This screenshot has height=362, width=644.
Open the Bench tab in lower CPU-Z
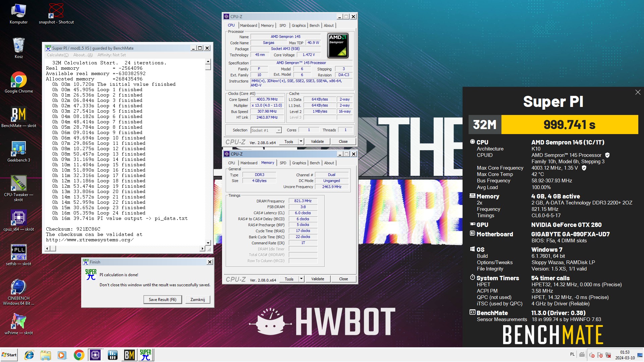[x=315, y=163]
